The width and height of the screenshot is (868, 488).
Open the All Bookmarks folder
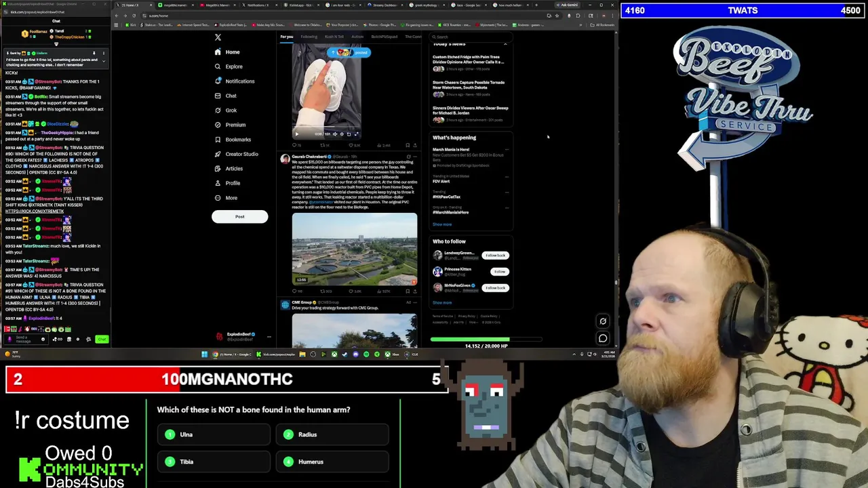[602, 25]
